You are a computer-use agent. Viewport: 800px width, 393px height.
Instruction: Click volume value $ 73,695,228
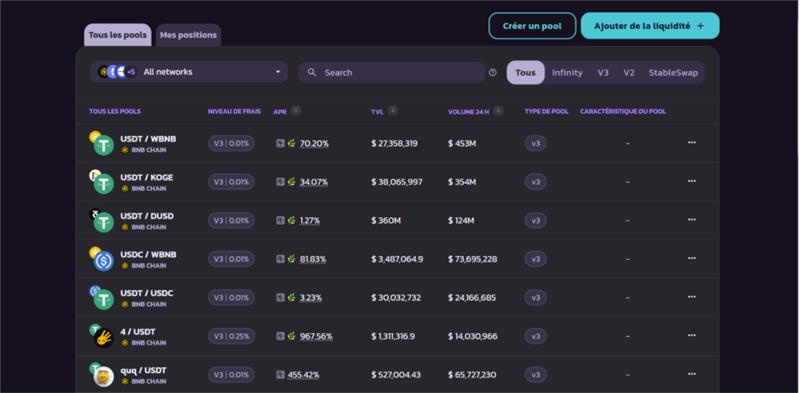click(x=473, y=259)
